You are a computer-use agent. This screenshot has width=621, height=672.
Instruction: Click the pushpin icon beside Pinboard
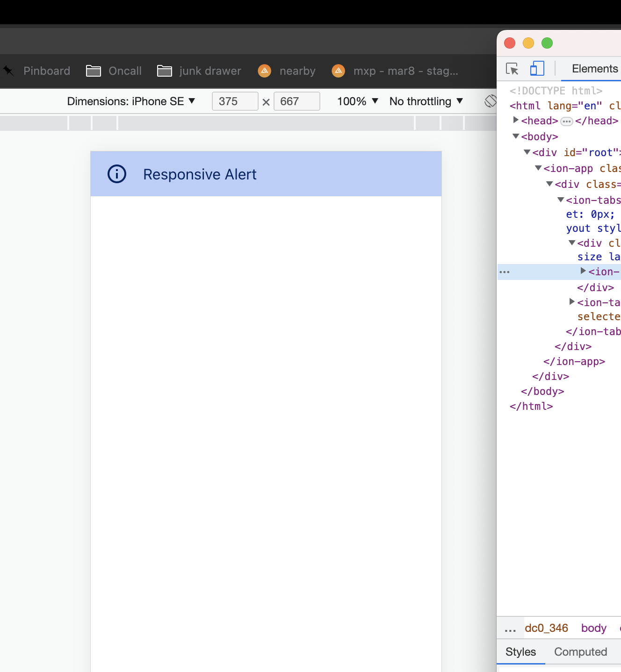click(7, 71)
